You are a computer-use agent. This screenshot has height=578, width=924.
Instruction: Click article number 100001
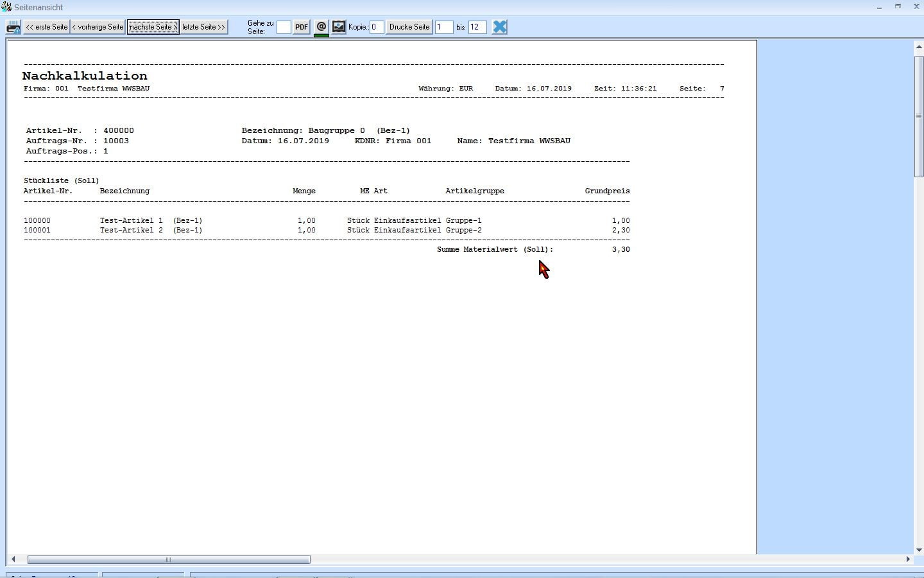pyautogui.click(x=37, y=230)
